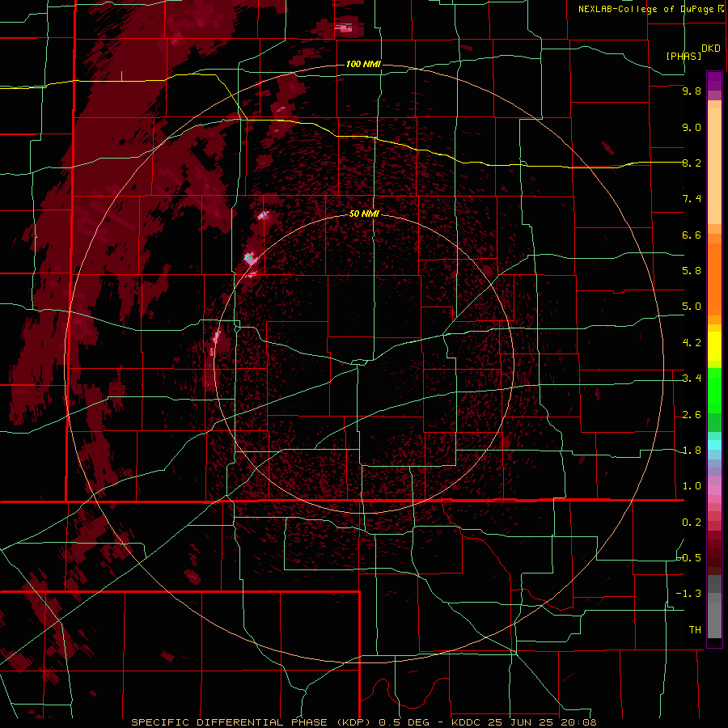
Task: Click the 5.0 scale value
Action: [692, 307]
